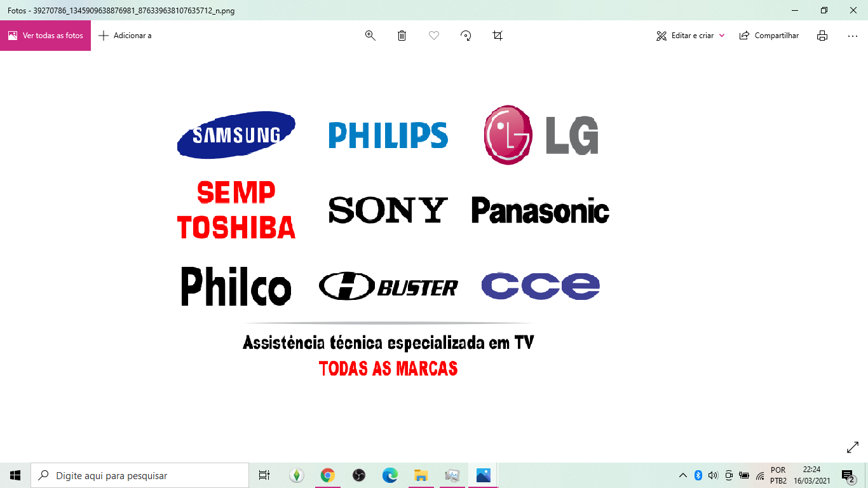868x488 pixels.
Task: Show hidden system tray icons chevron
Action: [683, 475]
